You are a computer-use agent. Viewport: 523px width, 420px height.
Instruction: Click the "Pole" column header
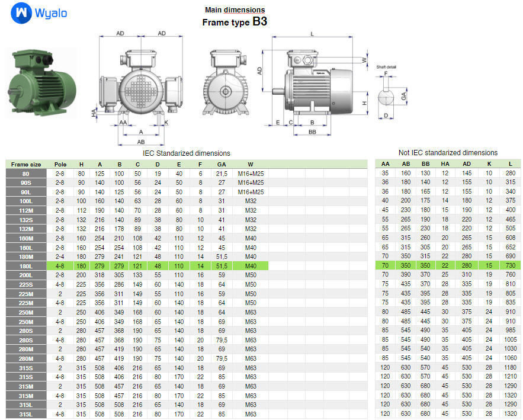point(60,165)
